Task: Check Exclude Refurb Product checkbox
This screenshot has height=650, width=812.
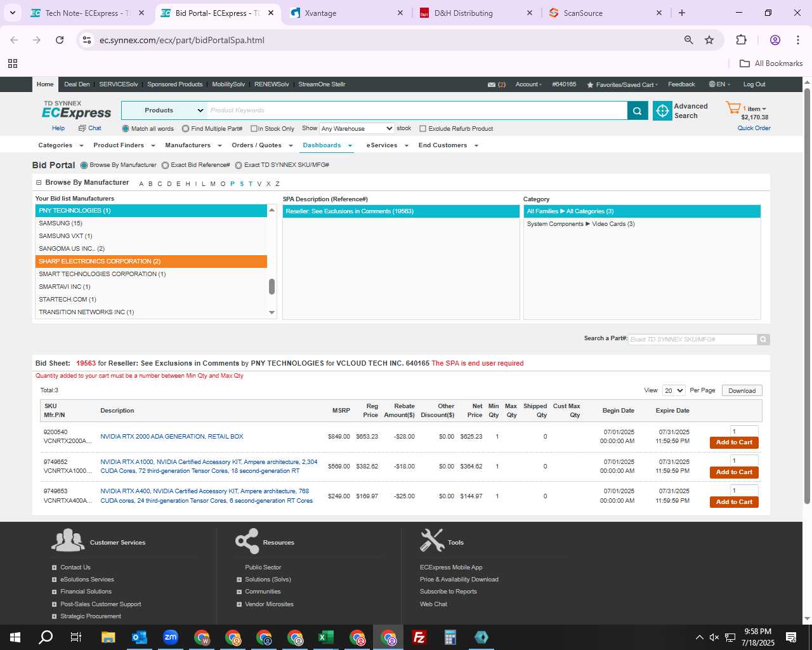Action: [x=422, y=129]
